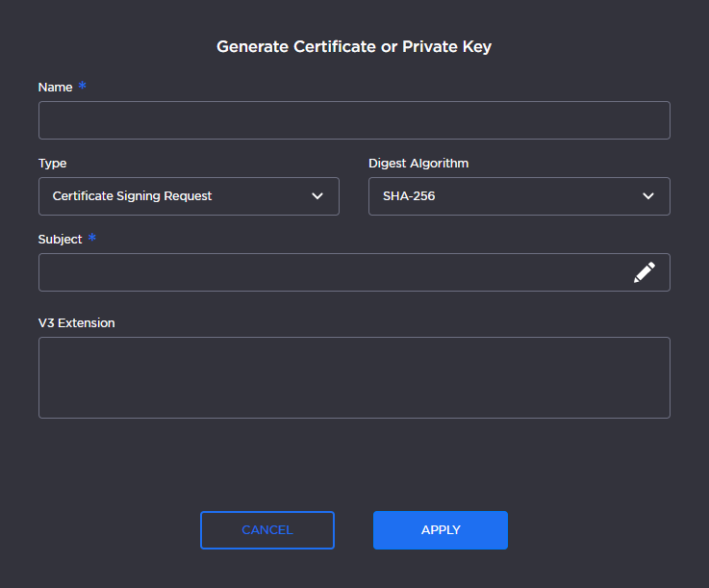This screenshot has height=588, width=709.
Task: Click the Subject field label
Action: [60, 240]
